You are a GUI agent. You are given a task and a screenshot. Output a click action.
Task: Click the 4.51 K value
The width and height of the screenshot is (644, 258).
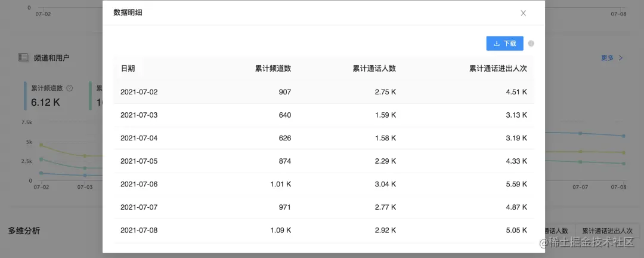pos(516,92)
